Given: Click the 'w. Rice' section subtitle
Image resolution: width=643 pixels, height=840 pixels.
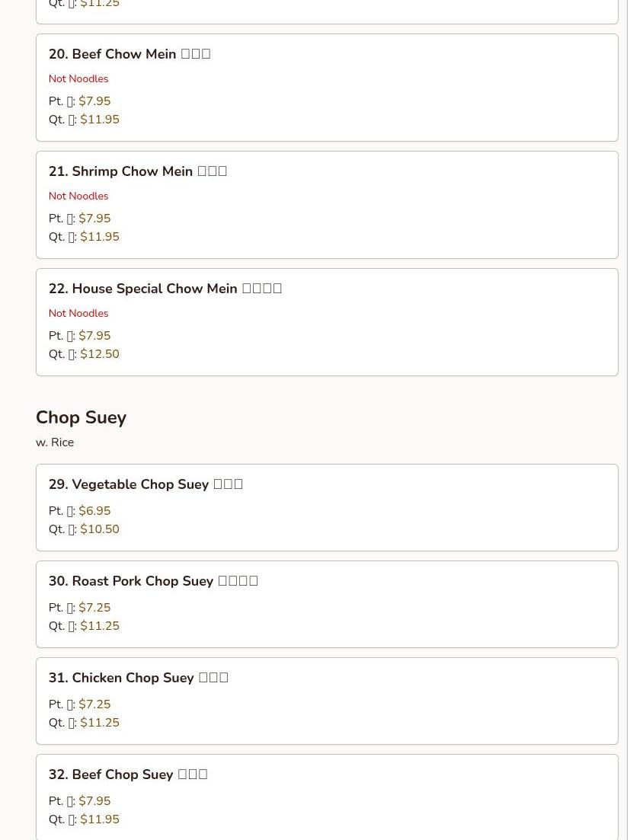Looking at the screenshot, I should pos(55,442).
